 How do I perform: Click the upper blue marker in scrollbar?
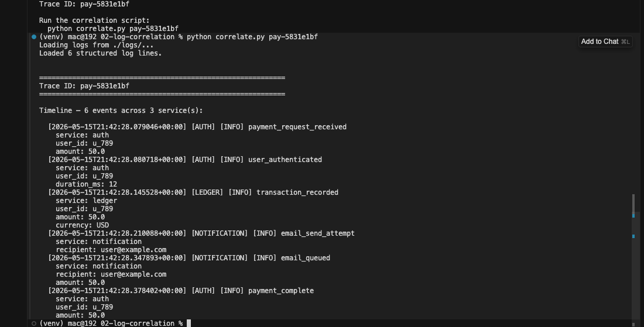click(x=633, y=215)
